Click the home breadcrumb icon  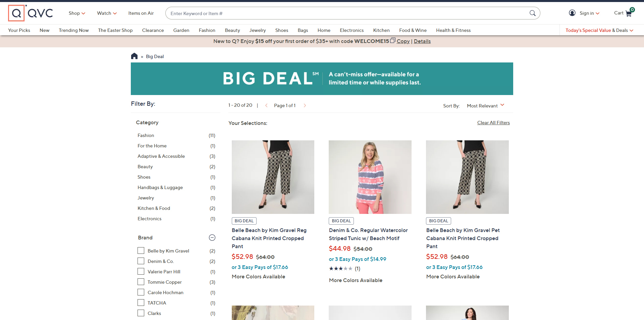pyautogui.click(x=134, y=56)
